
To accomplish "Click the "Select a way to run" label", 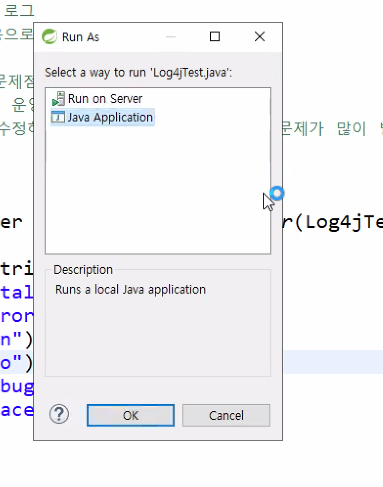I will [138, 72].
